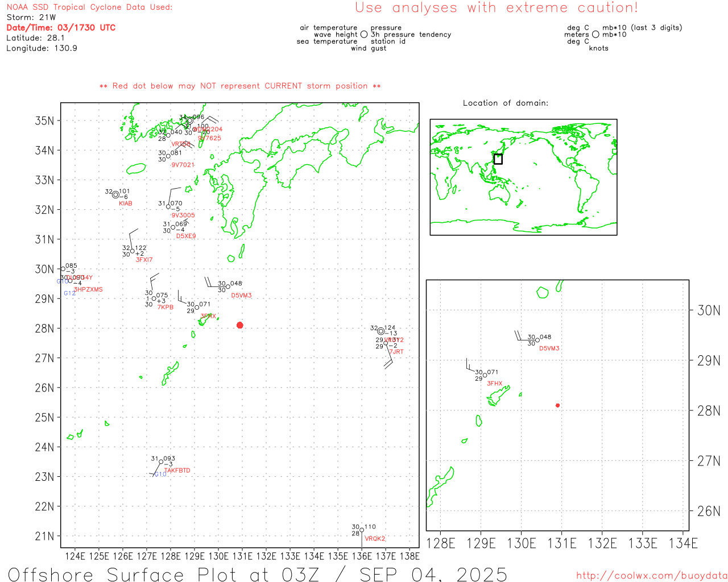Click the blue G12 label
728x582 pixels.
[69, 293]
